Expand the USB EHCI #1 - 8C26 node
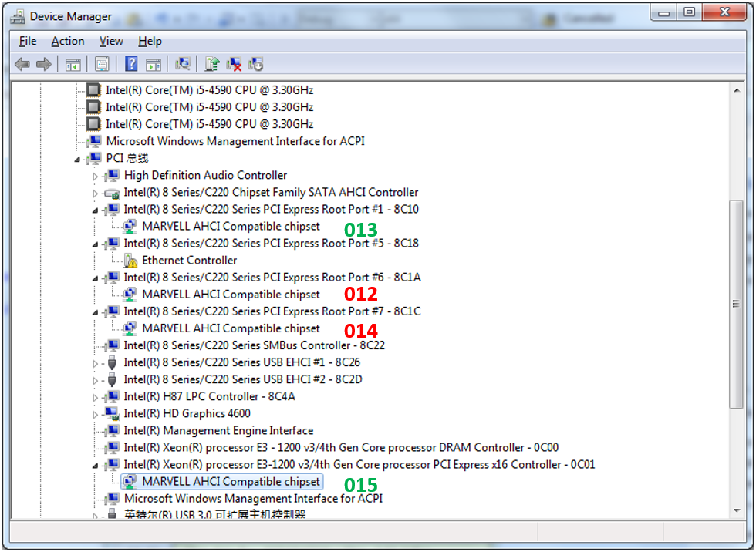 (95, 364)
